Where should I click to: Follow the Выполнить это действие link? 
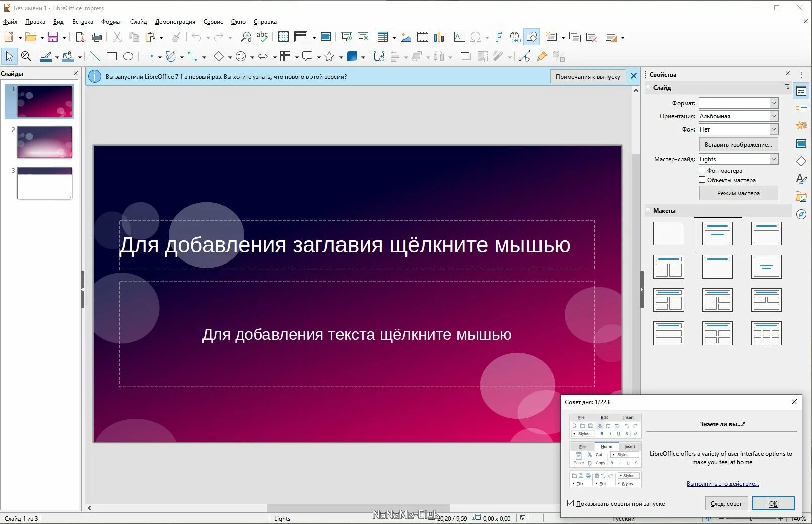click(722, 484)
